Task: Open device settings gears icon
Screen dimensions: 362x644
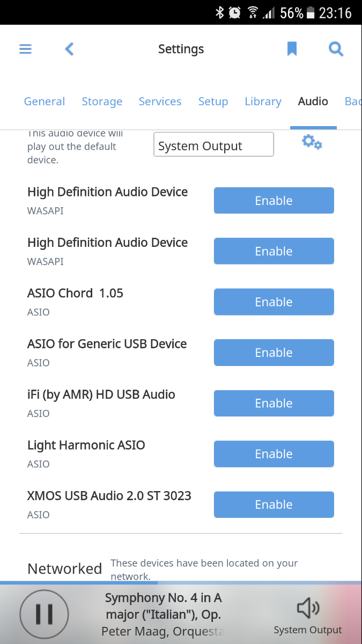Action: [312, 142]
